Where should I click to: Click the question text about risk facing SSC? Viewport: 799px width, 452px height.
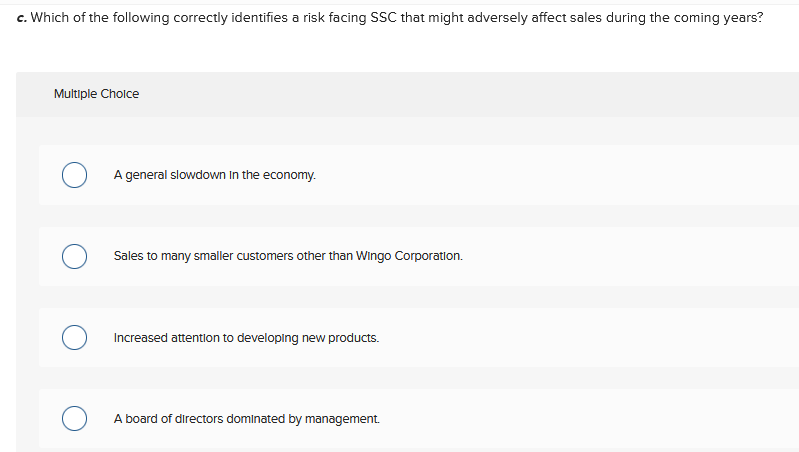tap(400, 19)
